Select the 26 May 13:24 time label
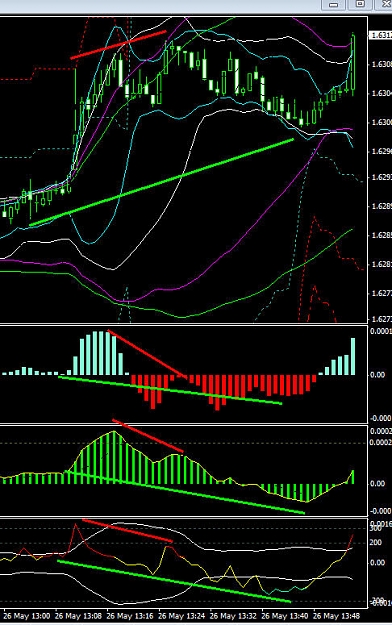The height and width of the screenshot is (625, 392). tap(182, 616)
